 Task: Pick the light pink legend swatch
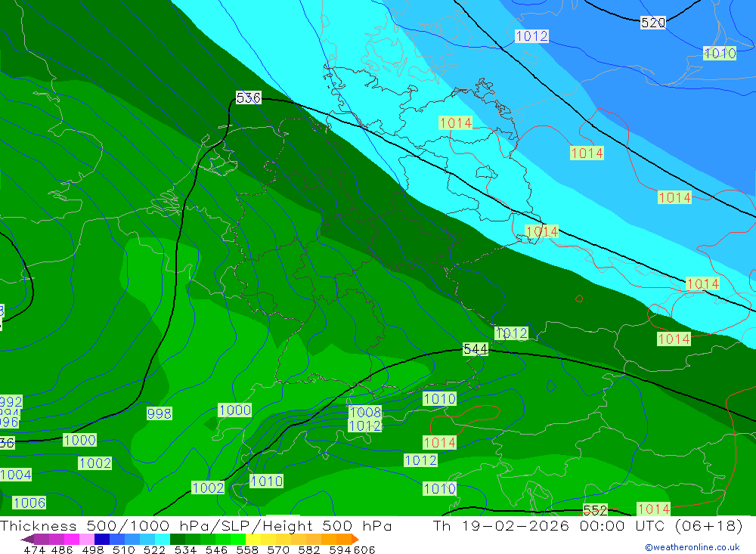(85, 539)
